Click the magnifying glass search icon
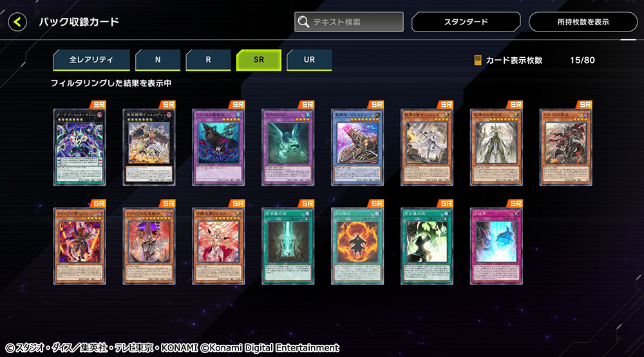 [303, 22]
